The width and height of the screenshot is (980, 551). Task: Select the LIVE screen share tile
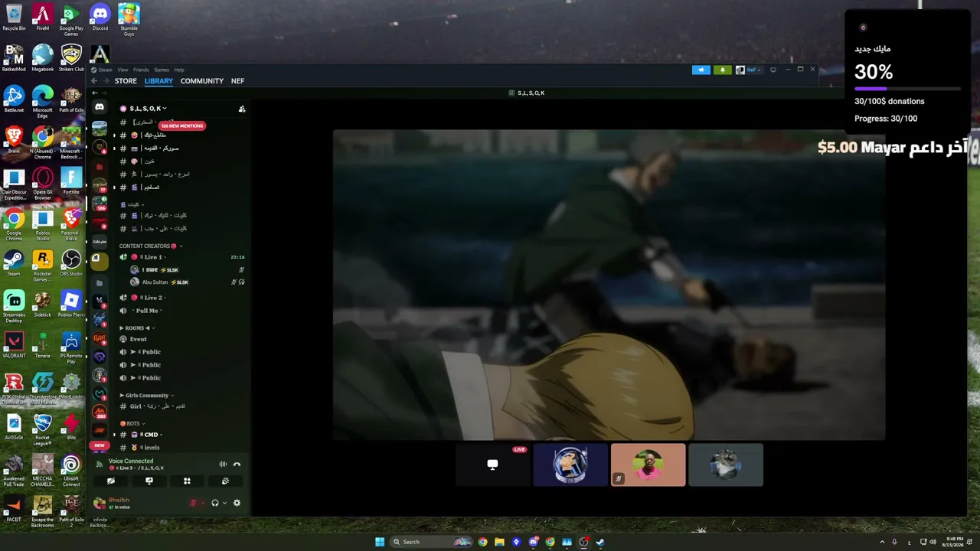tap(493, 465)
